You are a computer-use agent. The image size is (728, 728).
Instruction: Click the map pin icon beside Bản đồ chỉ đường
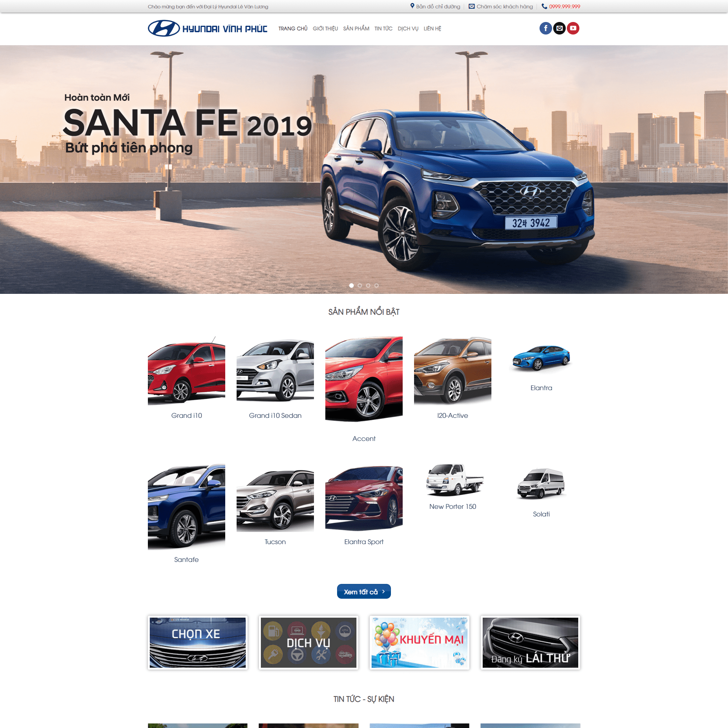click(x=412, y=6)
